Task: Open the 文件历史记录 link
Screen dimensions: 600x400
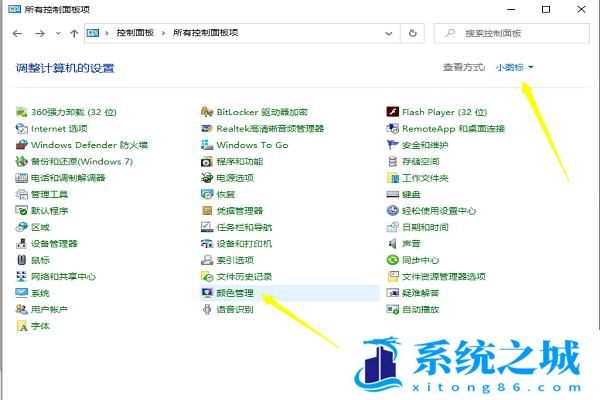Action: tap(244, 276)
